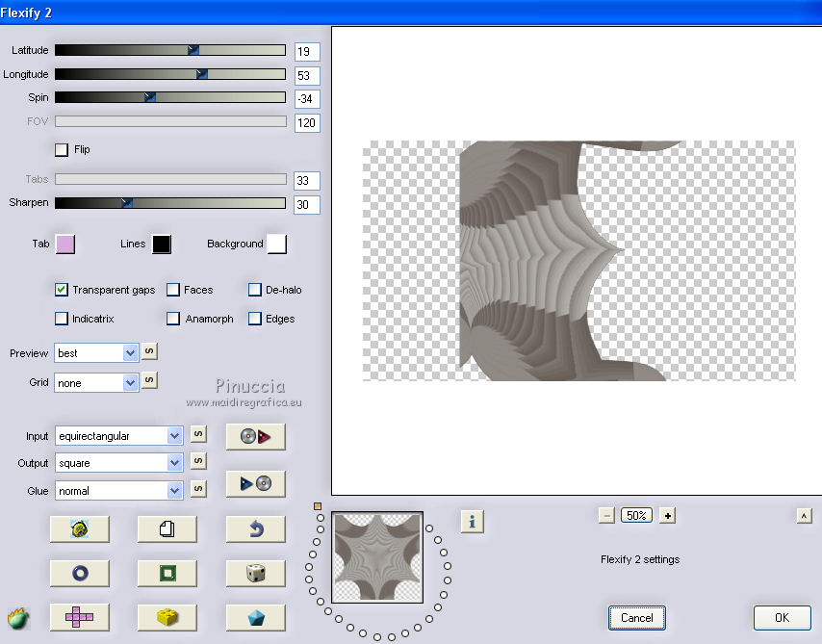Toggle the Anamorph checkbox
Image resolution: width=822 pixels, height=644 pixels.
(x=173, y=319)
